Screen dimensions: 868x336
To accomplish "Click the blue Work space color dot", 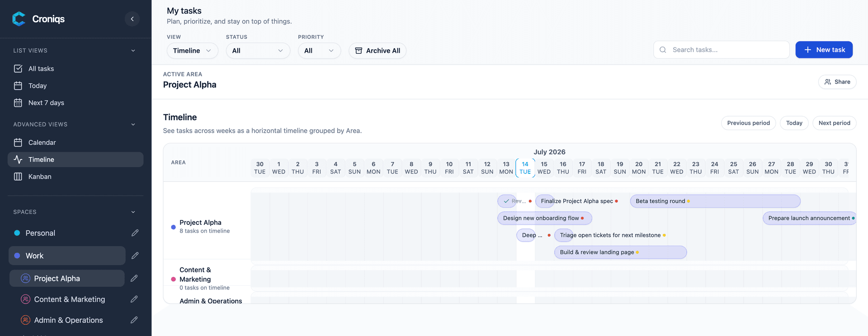I will click(x=17, y=256).
